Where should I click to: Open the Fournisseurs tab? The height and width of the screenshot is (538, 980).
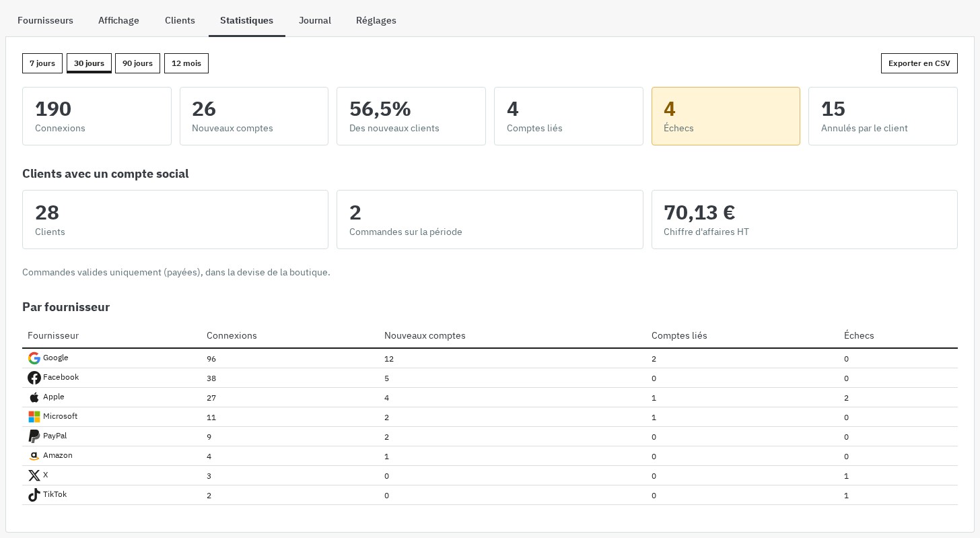click(x=45, y=20)
